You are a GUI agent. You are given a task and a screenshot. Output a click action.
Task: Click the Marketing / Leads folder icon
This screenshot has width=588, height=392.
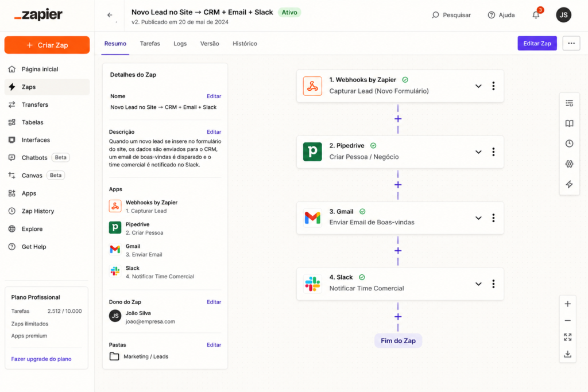(x=114, y=356)
